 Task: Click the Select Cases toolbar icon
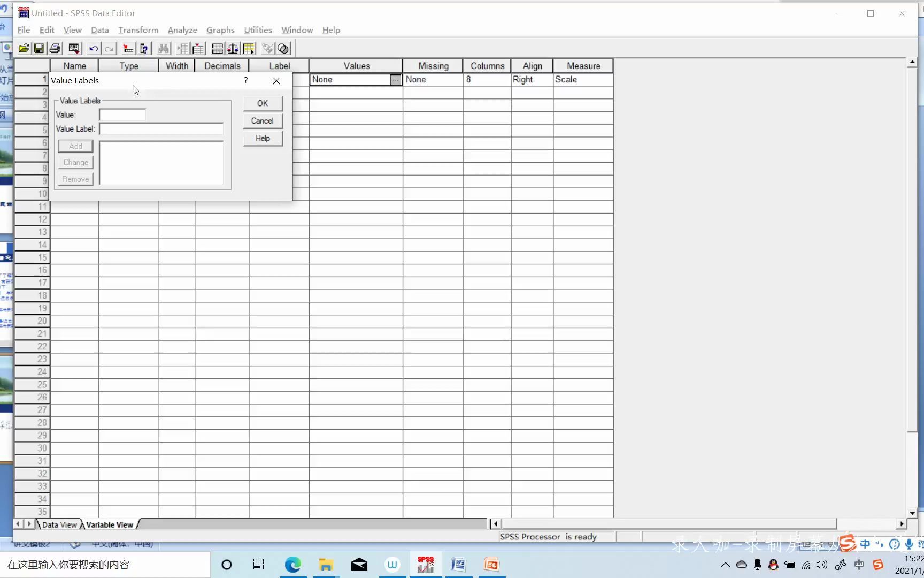click(x=249, y=49)
